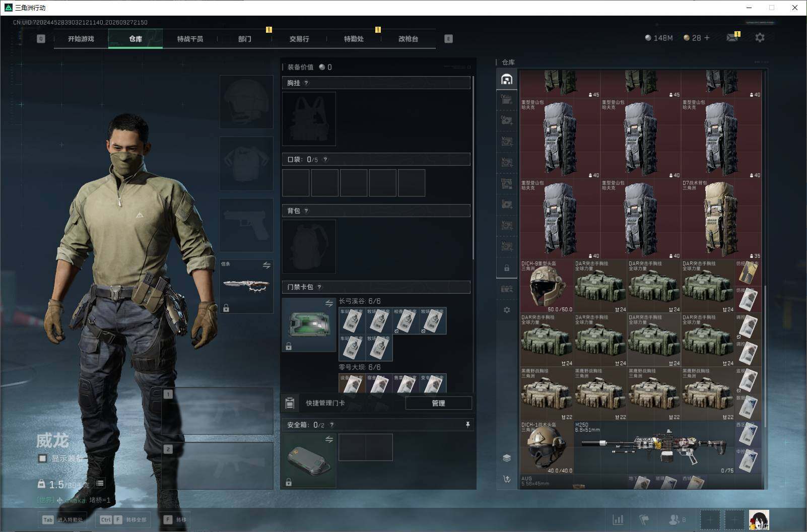Open the warehouse sidebar gear settings
Viewport: 807px width, 532px height.
tap(507, 310)
